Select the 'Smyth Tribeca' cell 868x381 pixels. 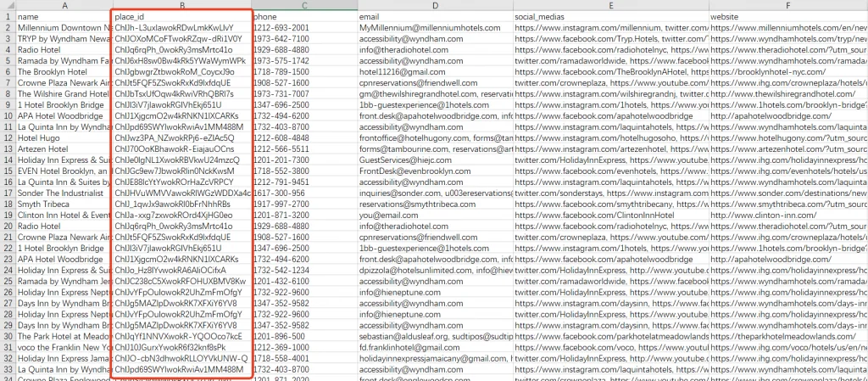[x=64, y=204]
